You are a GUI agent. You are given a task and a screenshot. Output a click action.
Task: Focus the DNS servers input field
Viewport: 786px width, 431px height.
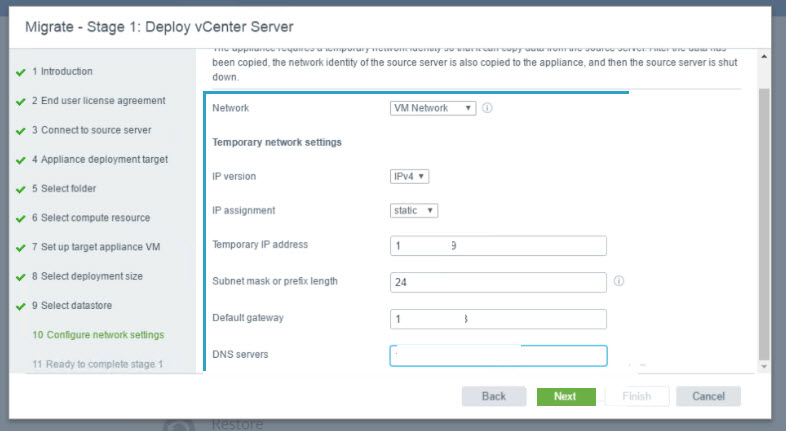498,356
